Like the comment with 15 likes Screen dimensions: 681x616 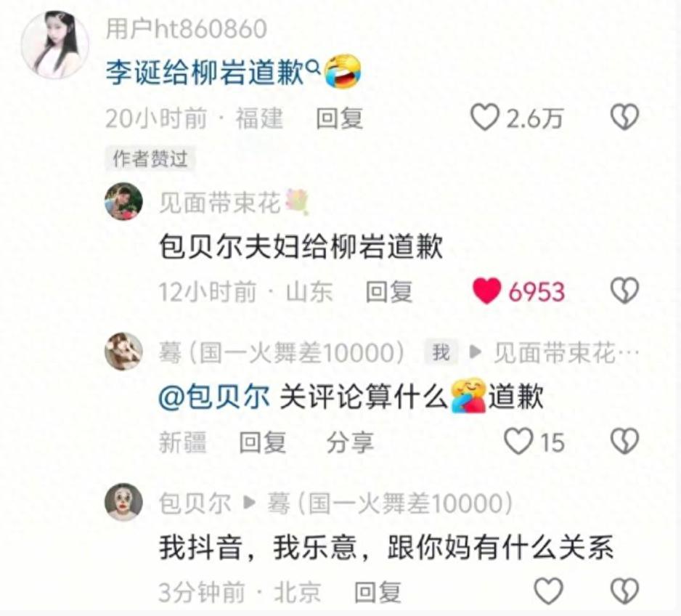point(518,442)
